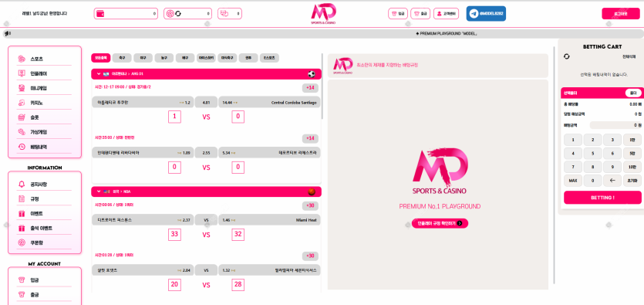Image resolution: width=644 pixels, height=305 pixels.
Task: Click keypad number 5
Action: click(592, 154)
